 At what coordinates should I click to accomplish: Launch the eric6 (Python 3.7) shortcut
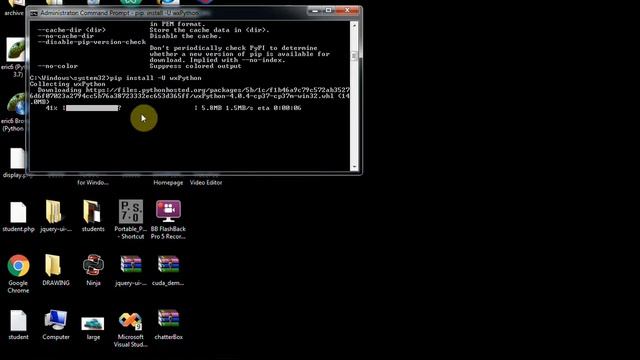pyautogui.click(x=16, y=49)
